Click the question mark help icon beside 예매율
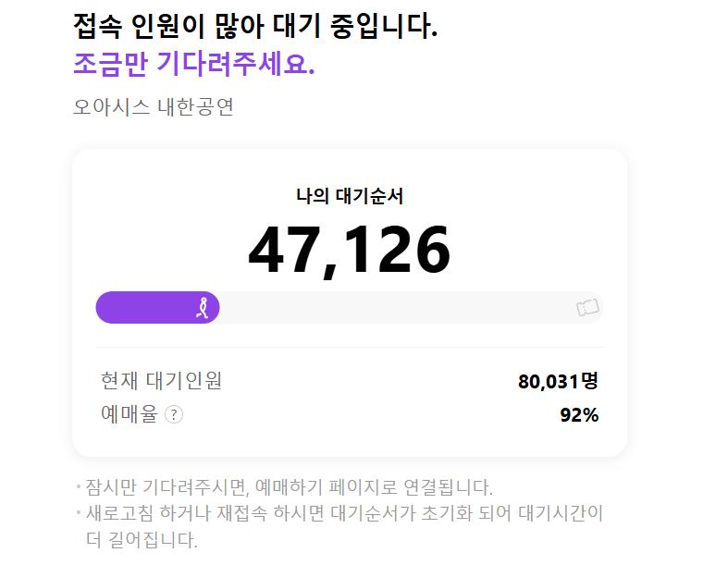The width and height of the screenshot is (728, 565). pyautogui.click(x=174, y=414)
